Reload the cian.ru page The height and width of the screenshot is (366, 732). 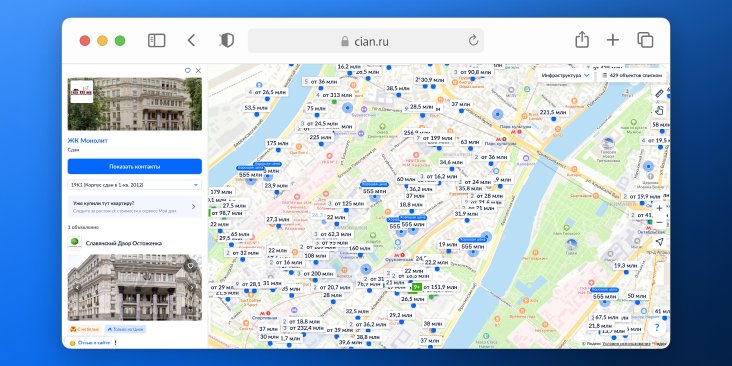pos(473,41)
